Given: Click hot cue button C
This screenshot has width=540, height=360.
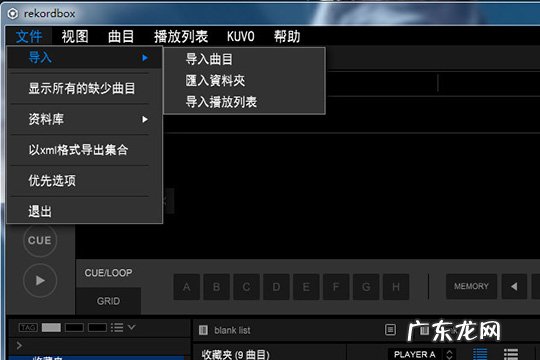Looking at the screenshot, I should pyautogui.click(x=247, y=287).
